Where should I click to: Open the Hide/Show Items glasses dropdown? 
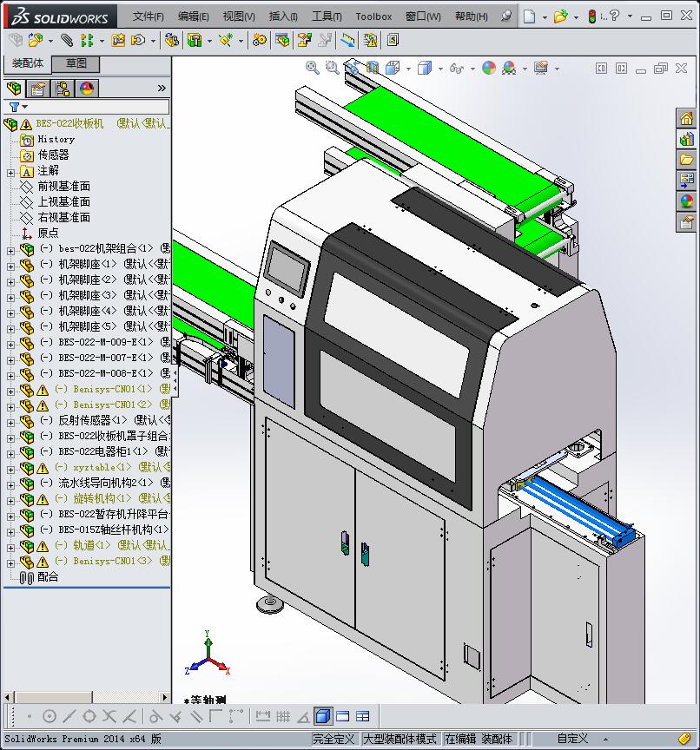tap(472, 69)
